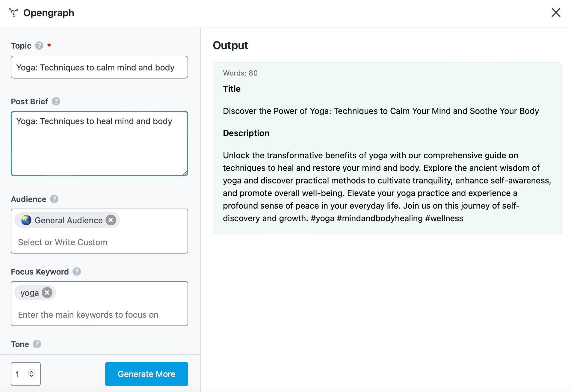
Task: Open the Topic help tooltip icon
Action: point(39,46)
